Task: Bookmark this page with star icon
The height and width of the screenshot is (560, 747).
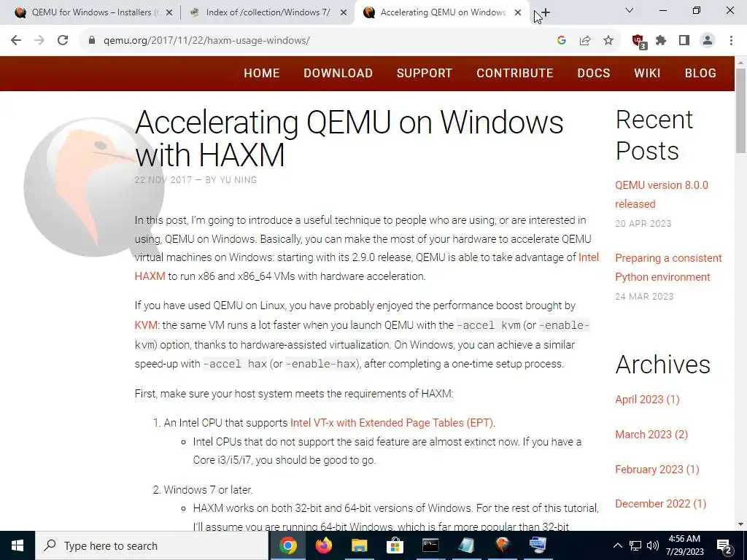Action: coord(608,41)
